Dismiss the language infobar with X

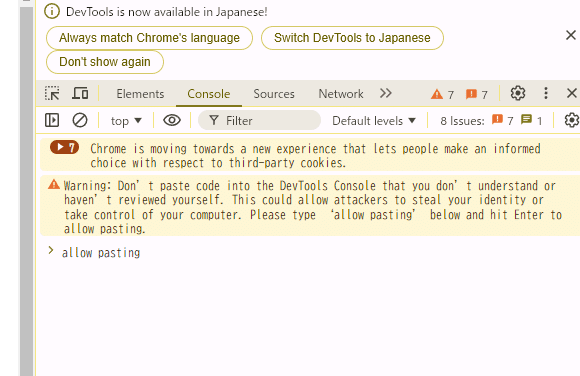pyautogui.click(x=571, y=35)
